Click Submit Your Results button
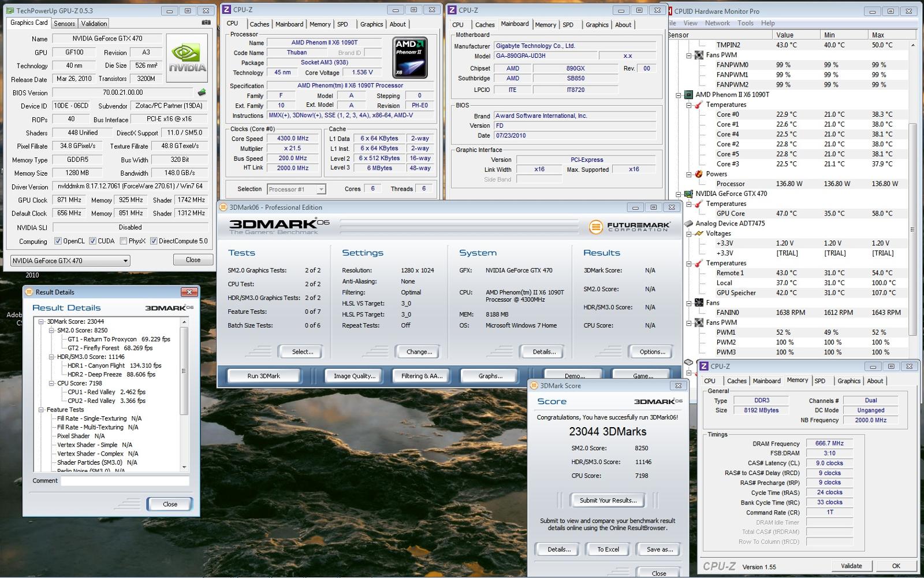The width and height of the screenshot is (924, 578). pos(608,501)
